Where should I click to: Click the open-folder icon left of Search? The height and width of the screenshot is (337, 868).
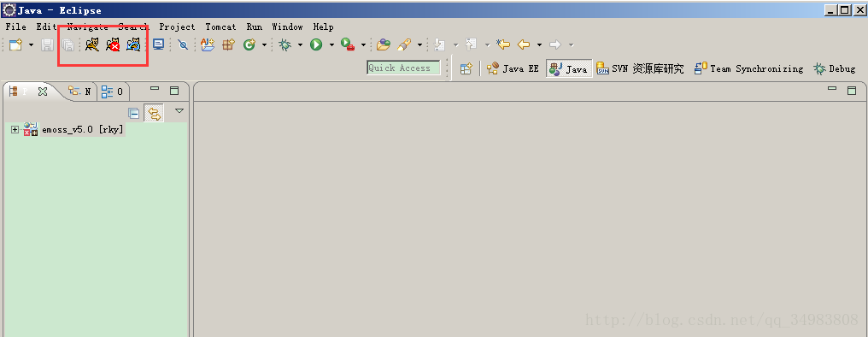pos(384,44)
